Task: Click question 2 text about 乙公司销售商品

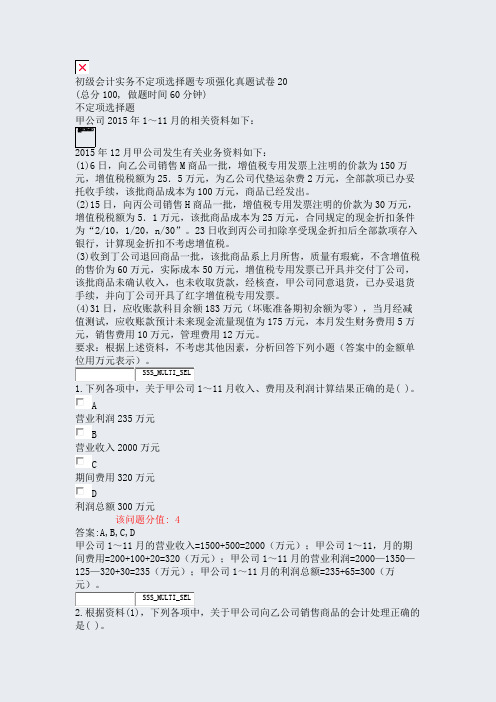Action: (247, 619)
